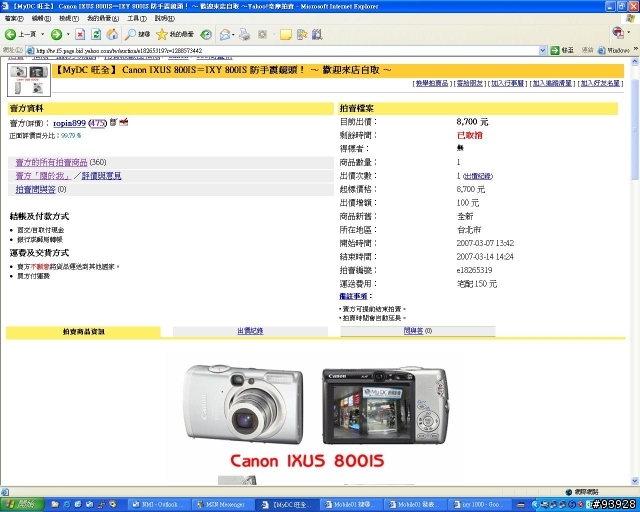Print the page with the printer icon
The width and height of the screenshot is (640, 512).
(244, 34)
